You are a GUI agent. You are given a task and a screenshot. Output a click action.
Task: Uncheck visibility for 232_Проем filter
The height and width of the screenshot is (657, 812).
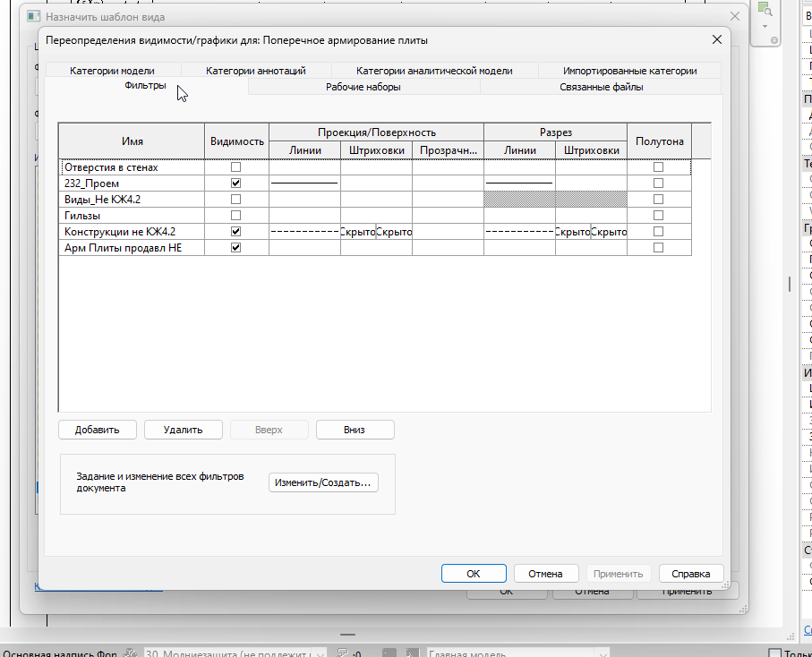(x=235, y=183)
